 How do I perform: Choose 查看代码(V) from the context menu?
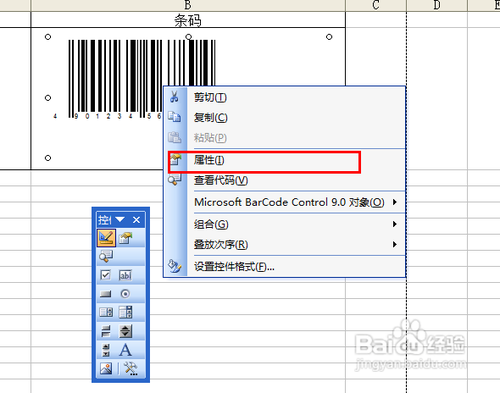pyautogui.click(x=284, y=180)
